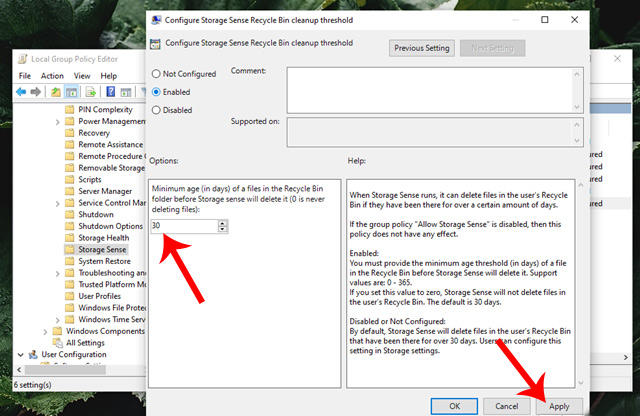The width and height of the screenshot is (640, 416).
Task: Click the right pane scroll right arrow
Action: click(626, 357)
